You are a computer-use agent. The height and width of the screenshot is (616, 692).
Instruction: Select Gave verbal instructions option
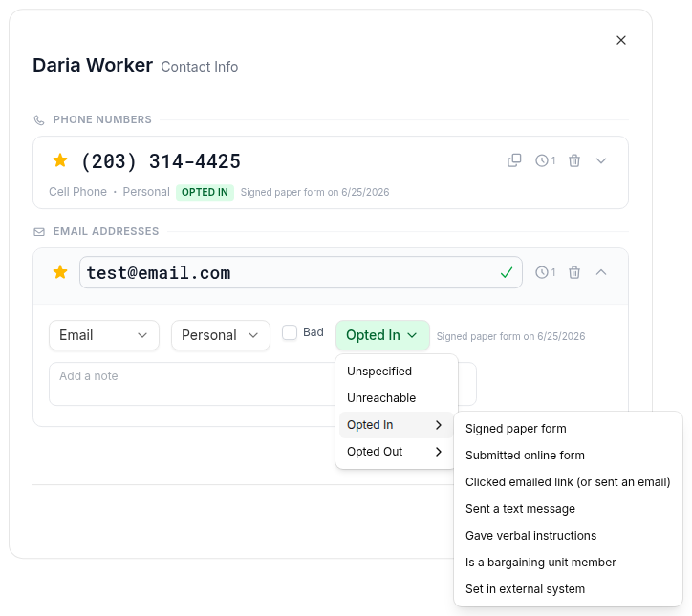(x=568, y=536)
